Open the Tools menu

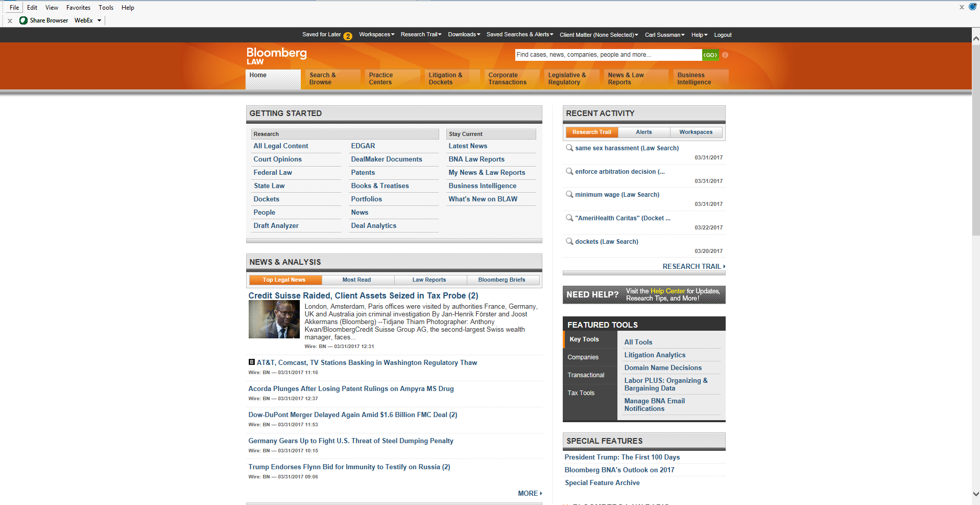tap(106, 8)
